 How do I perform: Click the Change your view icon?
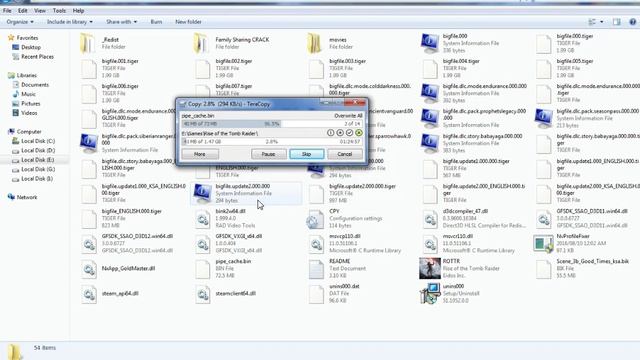pyautogui.click(x=592, y=22)
